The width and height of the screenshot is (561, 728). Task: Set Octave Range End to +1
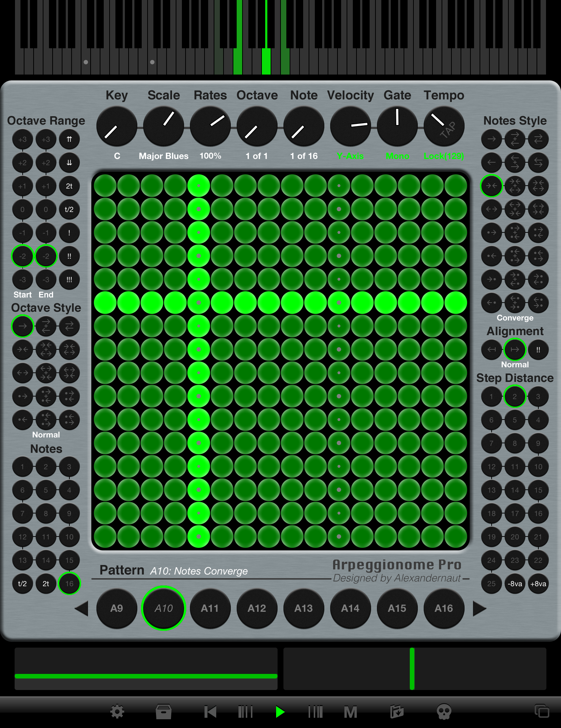click(x=46, y=186)
